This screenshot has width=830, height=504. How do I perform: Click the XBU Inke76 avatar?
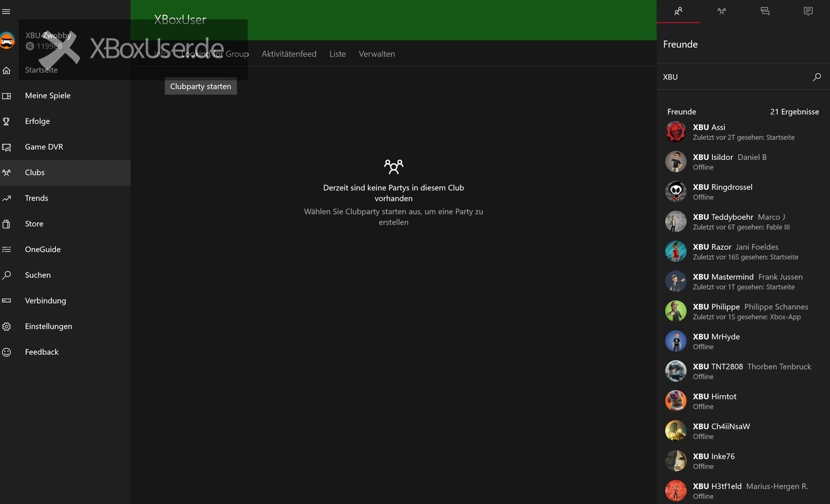676,461
